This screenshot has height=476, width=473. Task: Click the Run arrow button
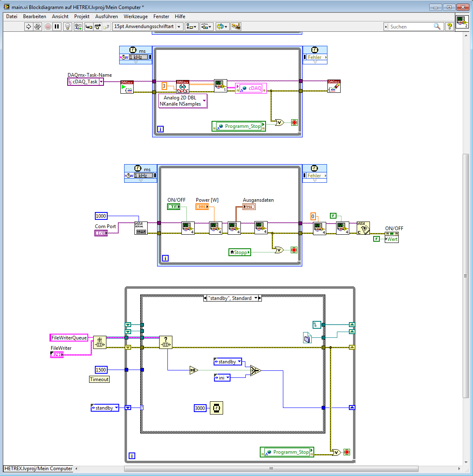click(28, 27)
